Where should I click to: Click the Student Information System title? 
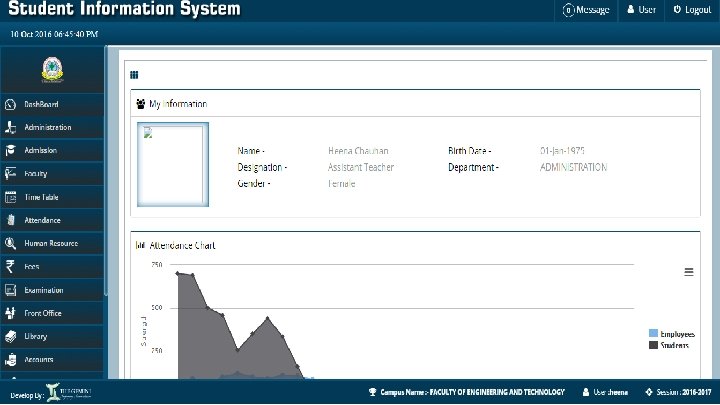(124, 9)
